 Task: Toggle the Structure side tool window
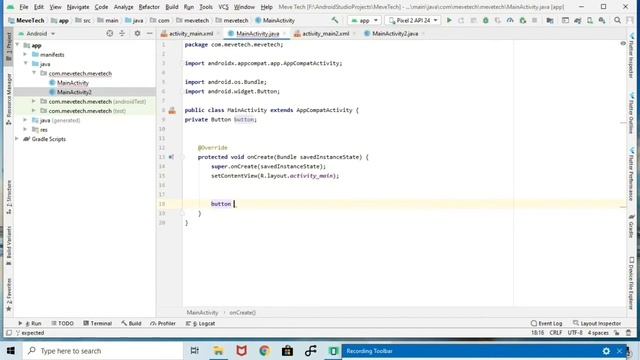coord(9,197)
